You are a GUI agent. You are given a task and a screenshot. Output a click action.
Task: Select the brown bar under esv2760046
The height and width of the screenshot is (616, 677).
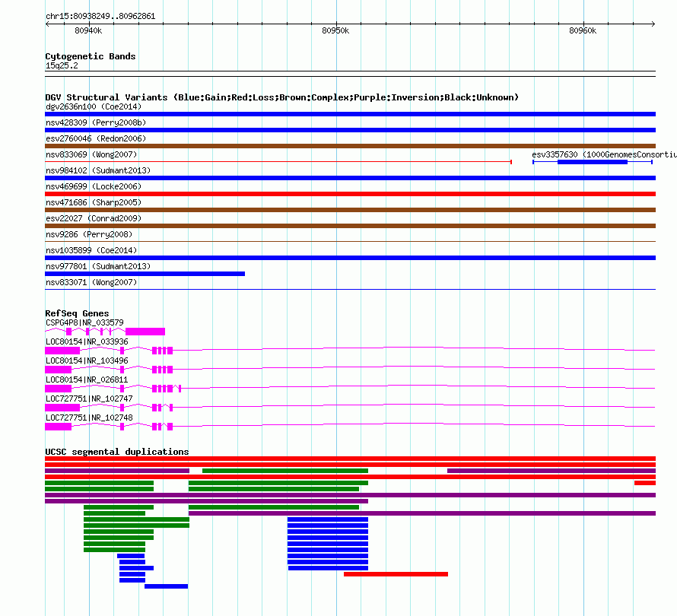point(350,146)
